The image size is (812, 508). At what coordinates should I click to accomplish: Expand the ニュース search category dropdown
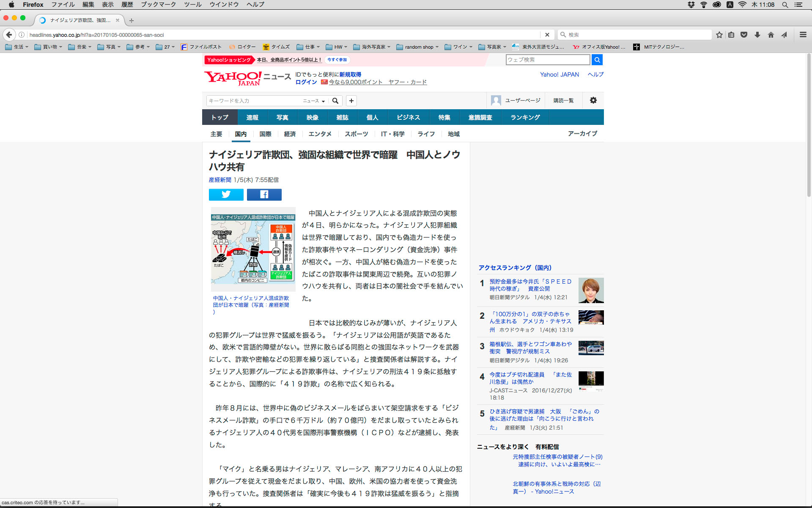point(314,101)
